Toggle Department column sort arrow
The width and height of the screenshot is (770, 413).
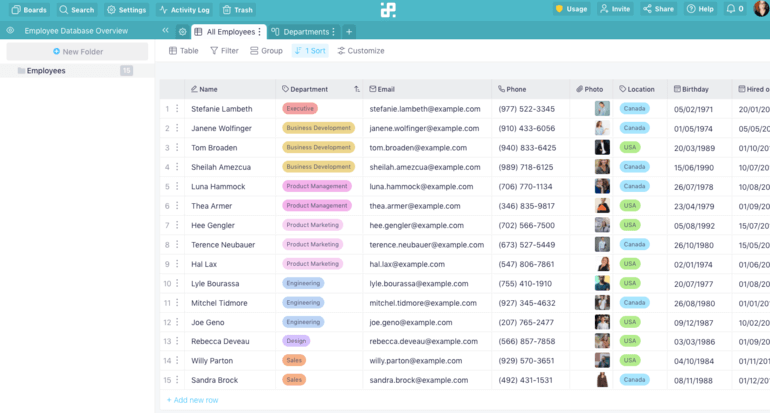357,89
